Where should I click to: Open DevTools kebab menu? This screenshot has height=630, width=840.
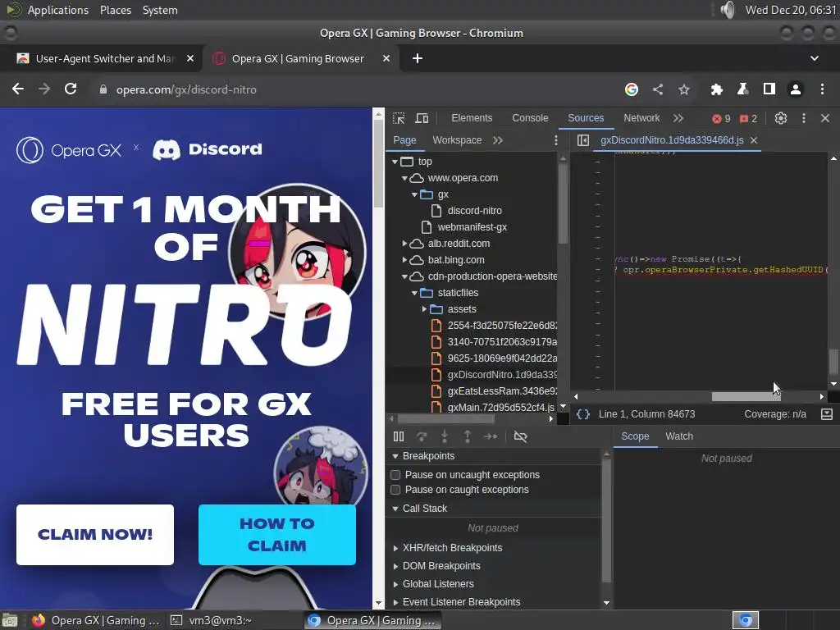pyautogui.click(x=804, y=118)
